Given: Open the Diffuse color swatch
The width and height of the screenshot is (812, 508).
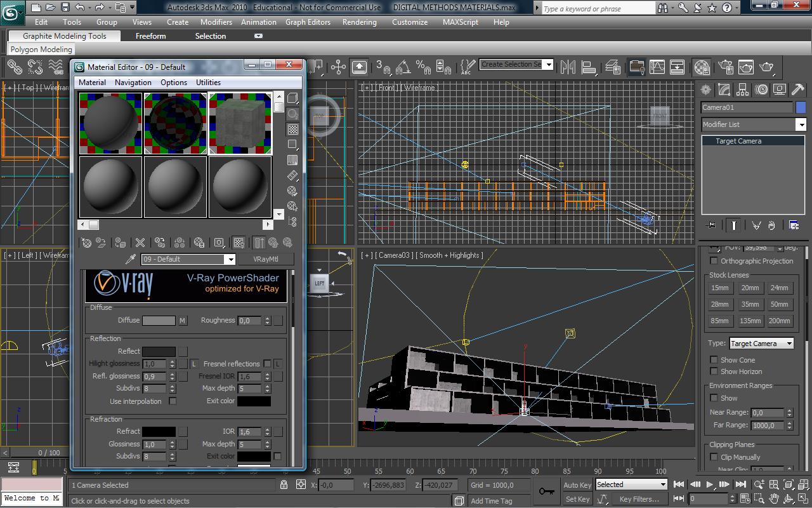Looking at the screenshot, I should coord(159,321).
